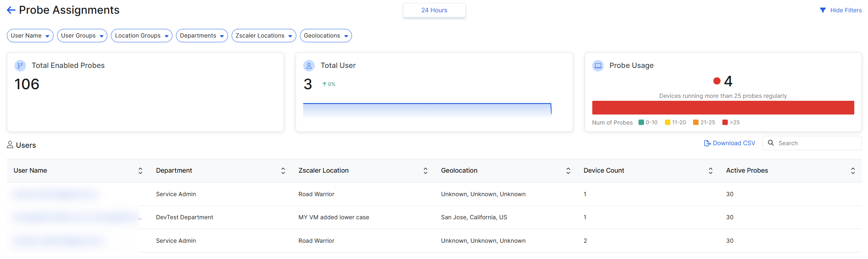Click the red >25 legend swatch
868x259 pixels.
coord(725,122)
